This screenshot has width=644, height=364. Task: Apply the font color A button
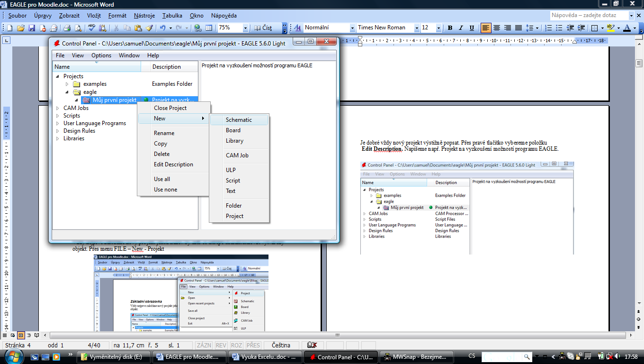click(x=627, y=28)
